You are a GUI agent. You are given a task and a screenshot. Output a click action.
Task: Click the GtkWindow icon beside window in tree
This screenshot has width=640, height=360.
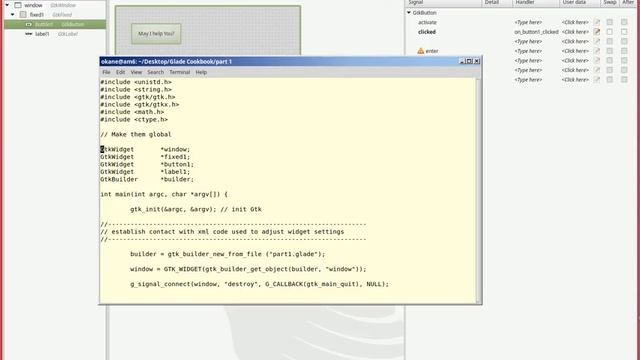coord(18,5)
